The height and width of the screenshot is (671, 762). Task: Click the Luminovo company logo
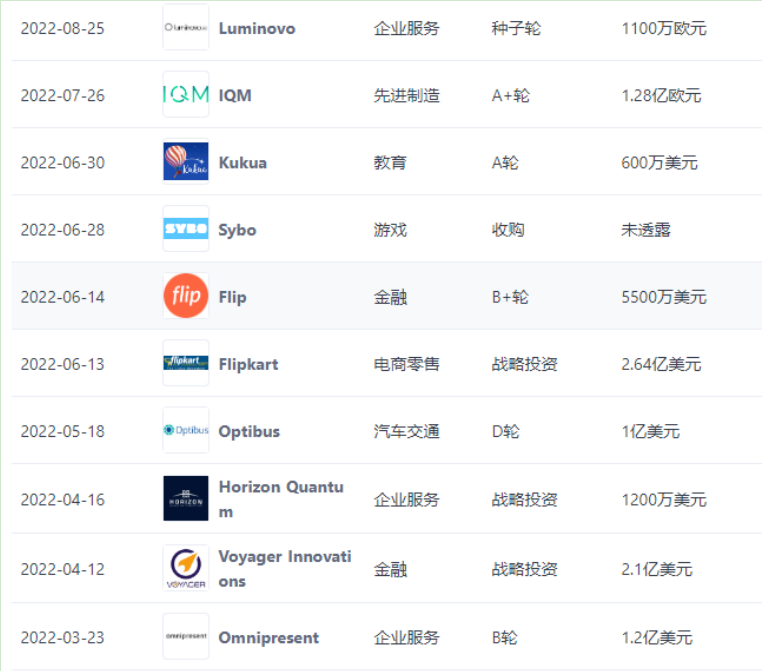pos(186,27)
